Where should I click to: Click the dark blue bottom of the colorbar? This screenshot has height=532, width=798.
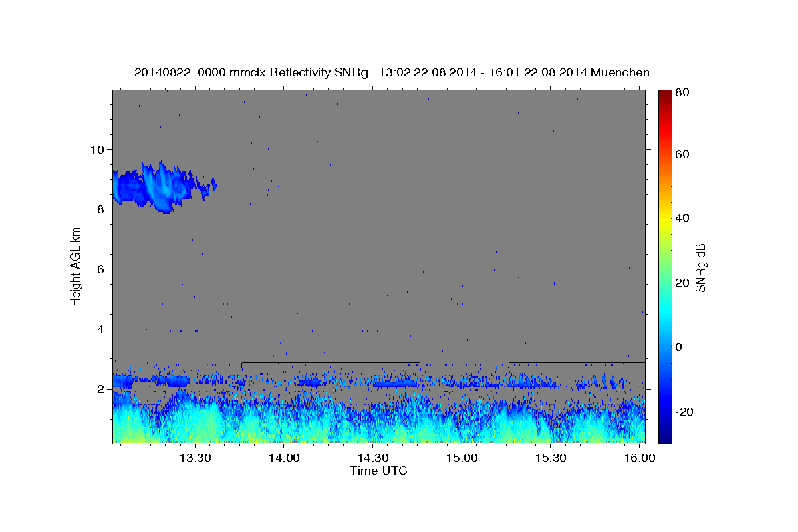click(664, 438)
